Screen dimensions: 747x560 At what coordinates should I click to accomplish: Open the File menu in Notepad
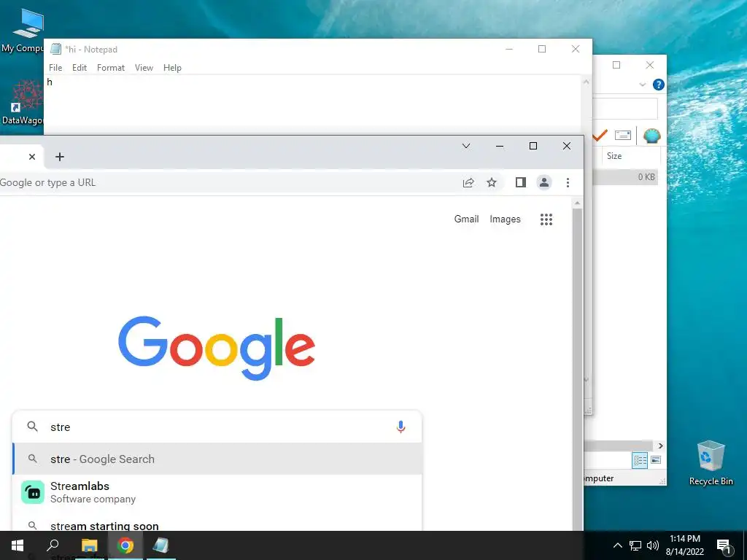[x=55, y=68]
